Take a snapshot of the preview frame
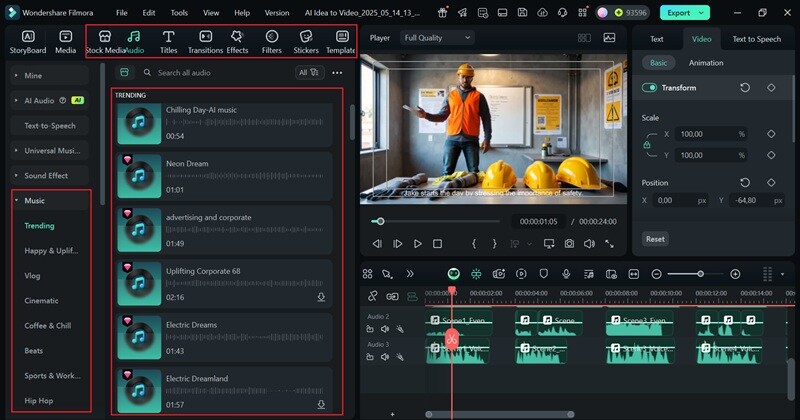 coord(569,244)
